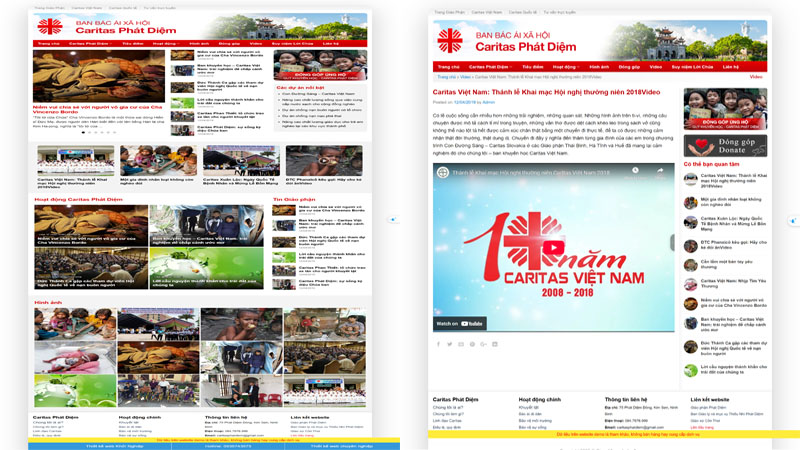Viewport: 800px width, 450px height.
Task: Open Đóng góp in the right page navigation bar
Action: pyautogui.click(x=629, y=67)
